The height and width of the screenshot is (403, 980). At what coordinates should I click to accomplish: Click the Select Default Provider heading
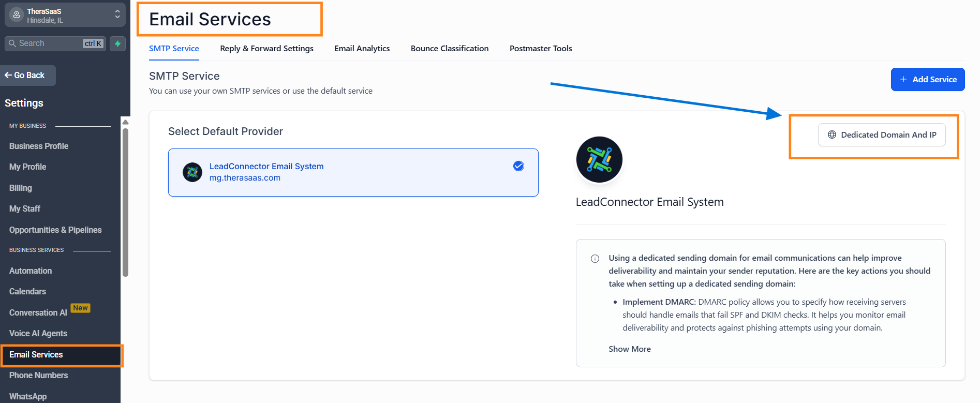[226, 131]
